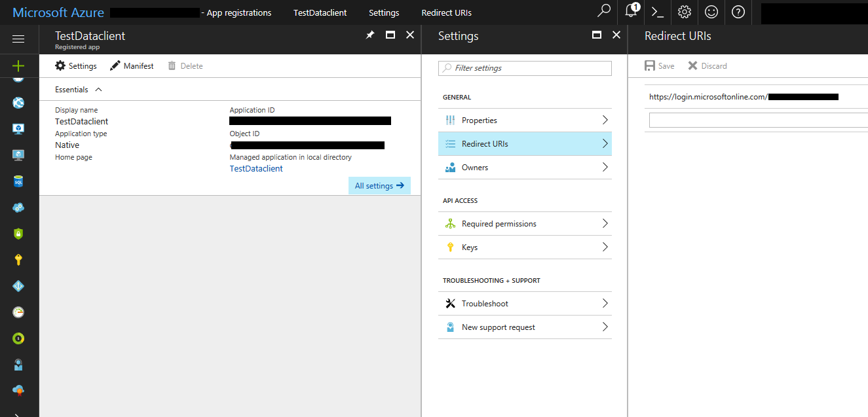The height and width of the screenshot is (417, 868).
Task: Open the SQL databases sidebar icon
Action: (x=18, y=181)
